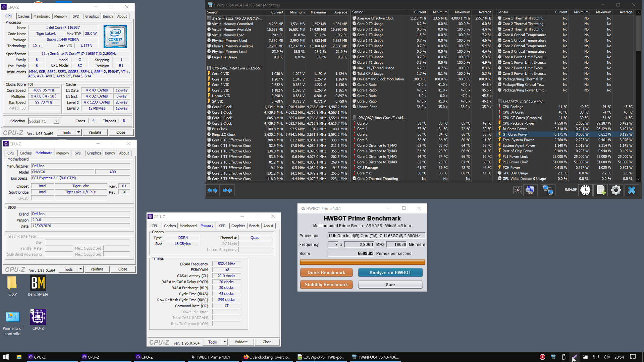644x362 pixels.
Task: Select the Core 0 Clock sensor row
Action: [x=277, y=107]
